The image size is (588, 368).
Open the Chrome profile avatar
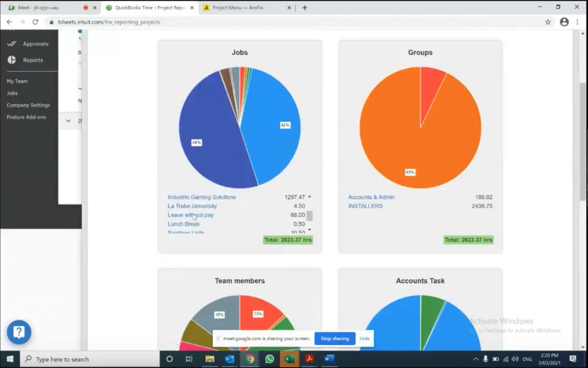point(564,22)
